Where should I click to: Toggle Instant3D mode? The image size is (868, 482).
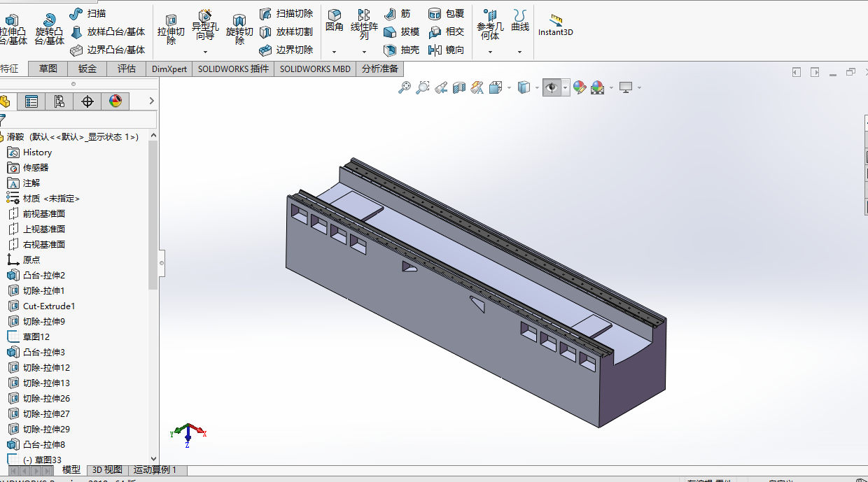(x=556, y=25)
